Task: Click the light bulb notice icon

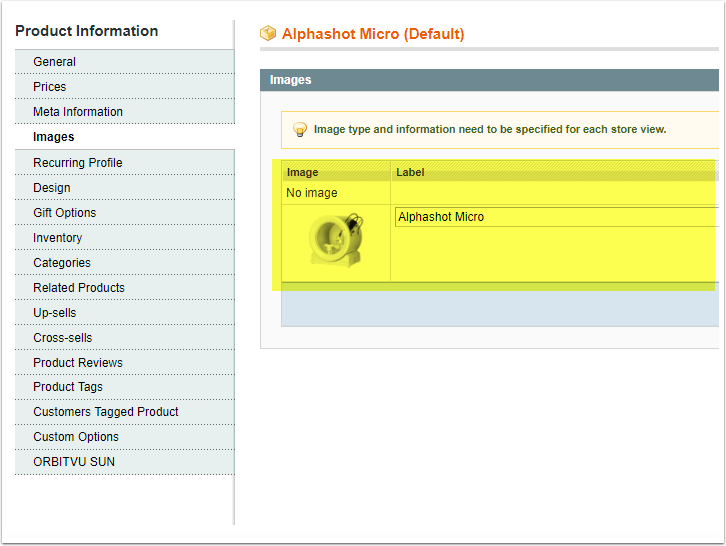Action: click(x=300, y=130)
